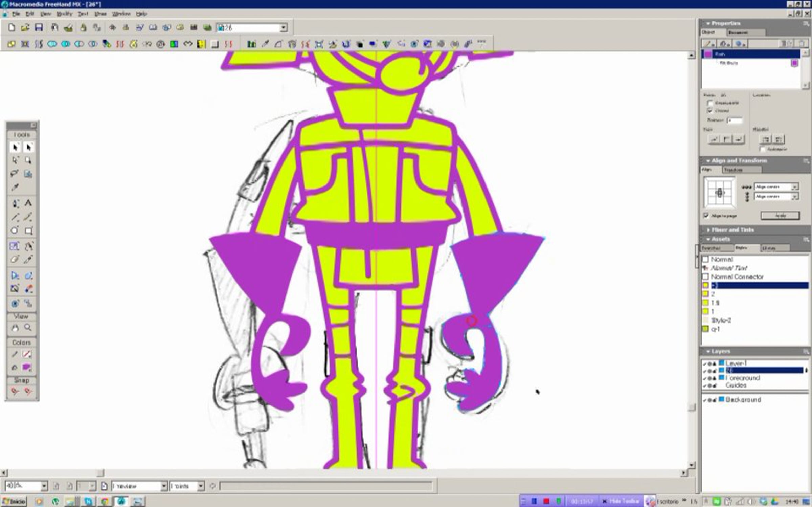Click the Windows Start button
This screenshot has height=507, width=812.
[x=14, y=501]
